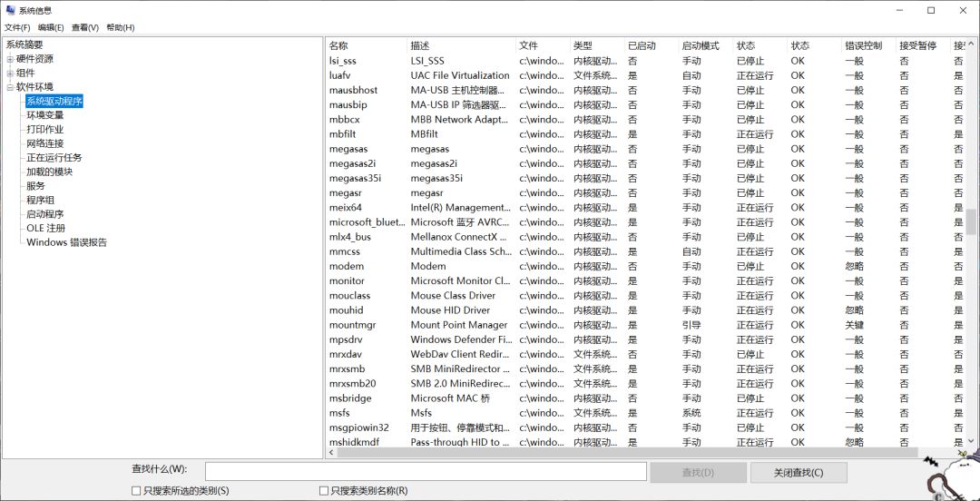Select the mrxsmb20 driver row
The width and height of the screenshot is (980, 501).
[x=646, y=383]
